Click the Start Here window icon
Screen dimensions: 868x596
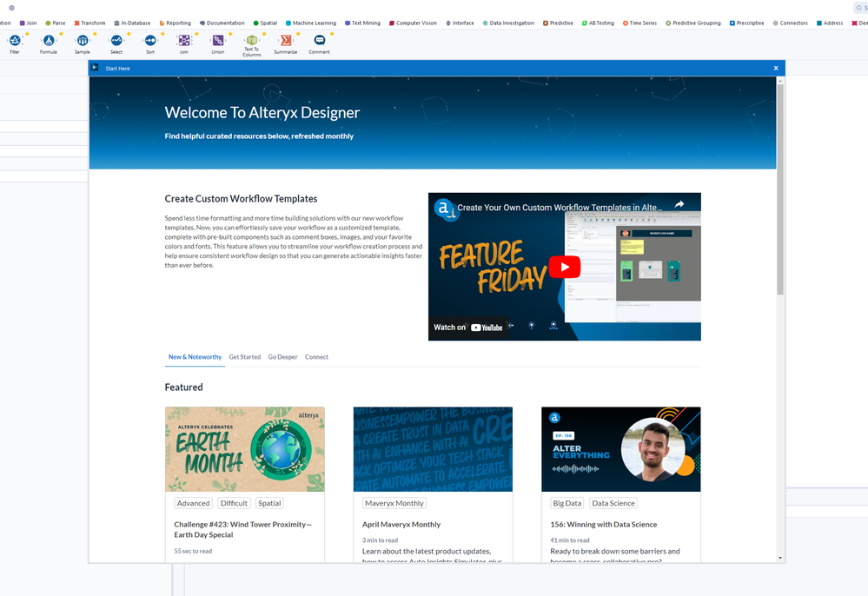(x=95, y=68)
